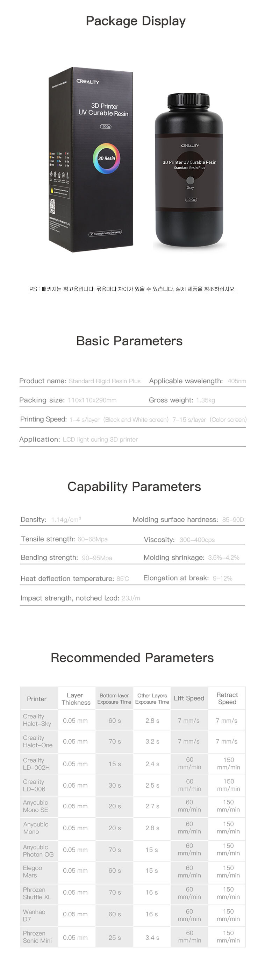Click the black bottle cap
Viewport: 265px width, 980px height.
[188, 101]
